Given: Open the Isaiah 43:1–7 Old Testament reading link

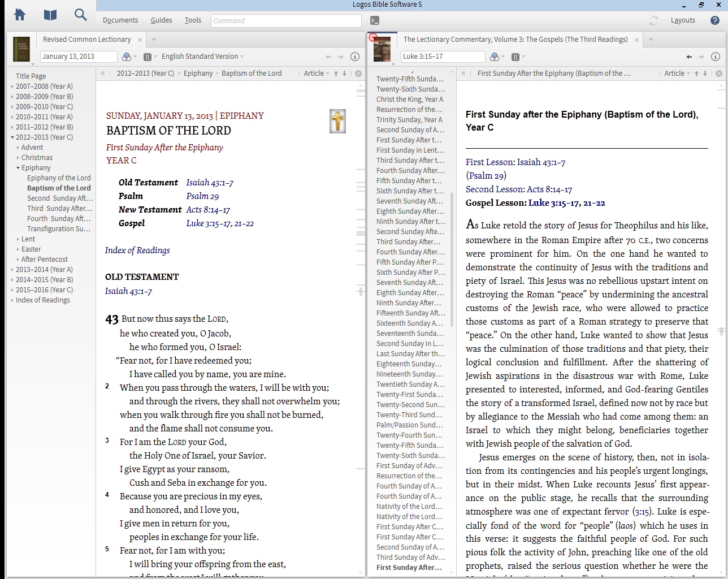Looking at the screenshot, I should (x=210, y=183).
